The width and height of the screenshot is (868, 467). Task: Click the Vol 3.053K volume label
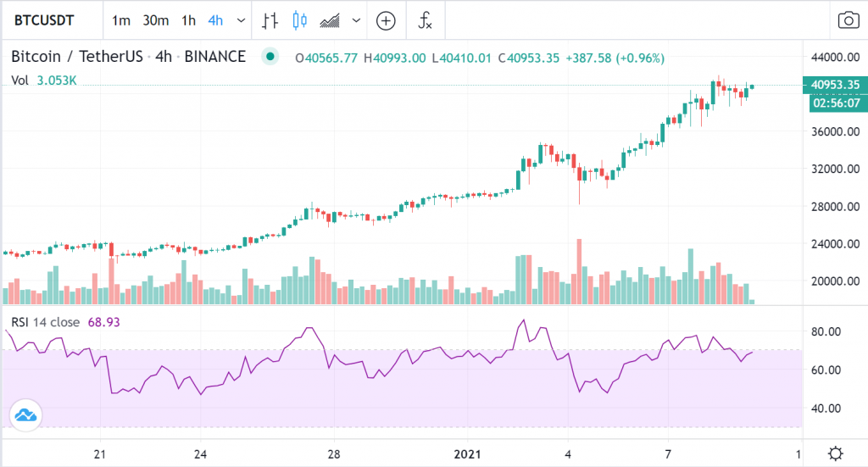coord(44,81)
